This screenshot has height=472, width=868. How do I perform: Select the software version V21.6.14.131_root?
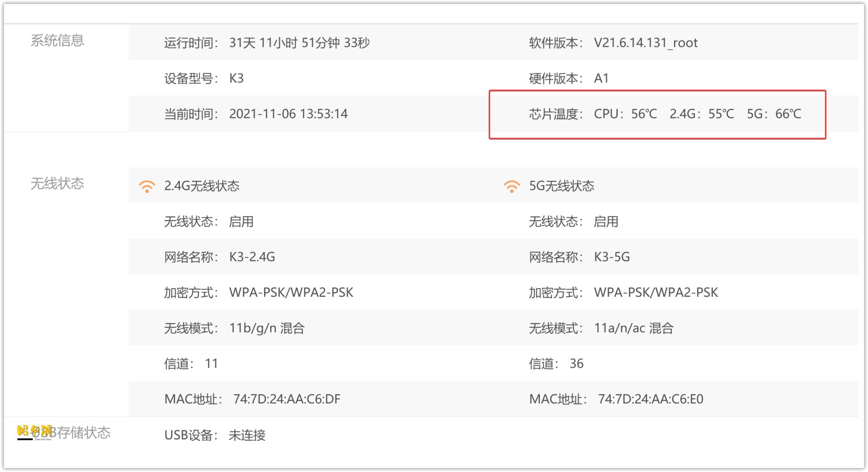point(646,43)
